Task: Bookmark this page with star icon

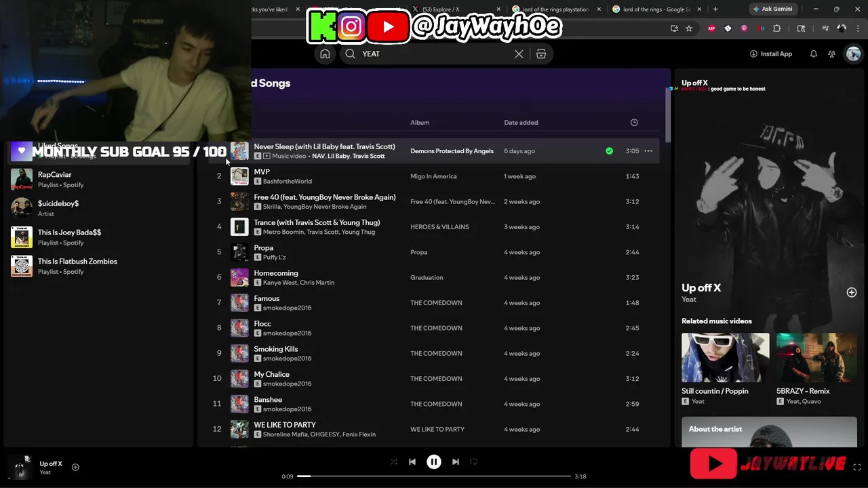Action: [689, 28]
